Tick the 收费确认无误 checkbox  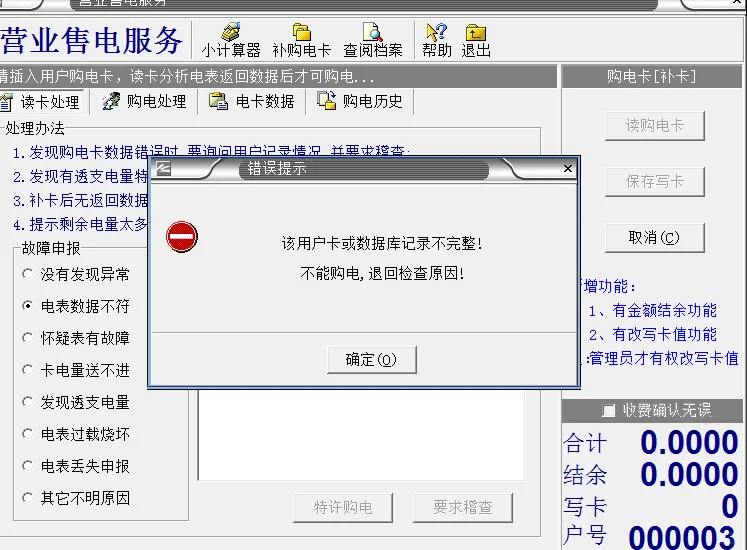tap(608, 410)
